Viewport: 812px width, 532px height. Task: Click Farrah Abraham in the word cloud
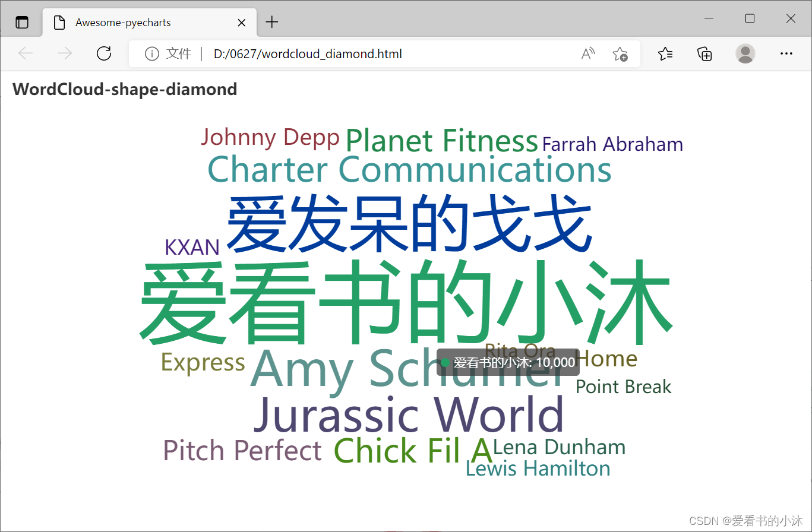[x=612, y=144]
